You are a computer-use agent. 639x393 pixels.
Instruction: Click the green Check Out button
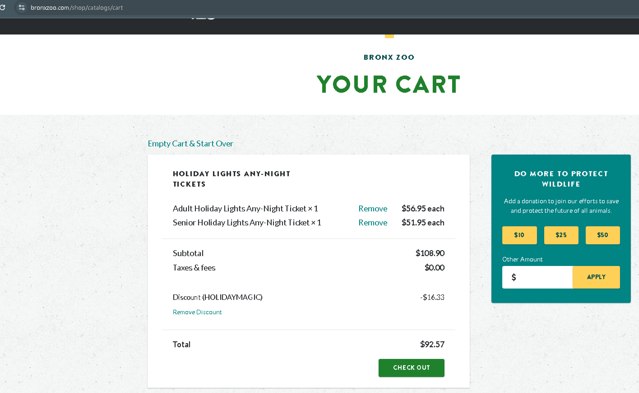[x=411, y=368]
